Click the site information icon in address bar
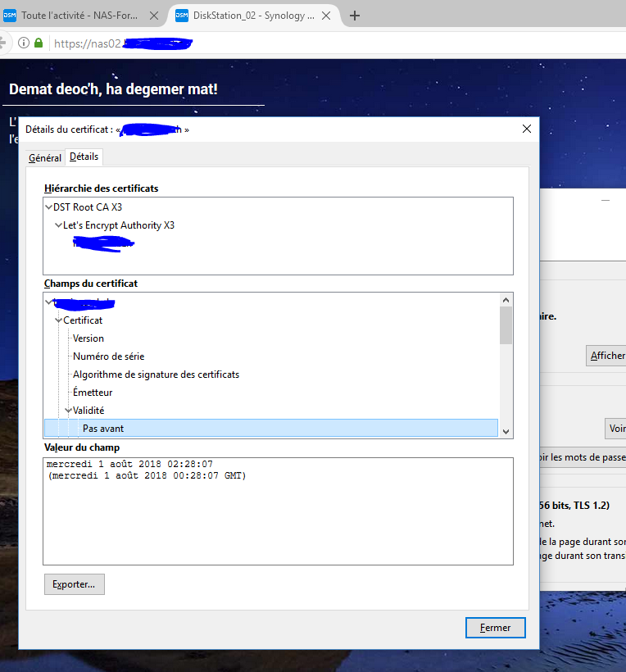This screenshot has height=672, width=626. pyautogui.click(x=24, y=43)
